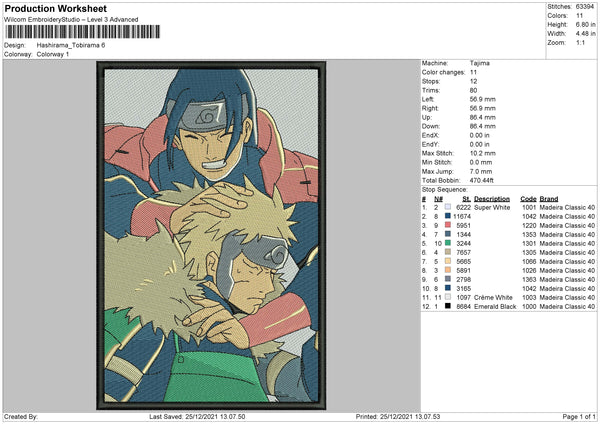Screen dimensions: 600x424
Task: Click the Colors count 11 in header
Action: tap(579, 16)
